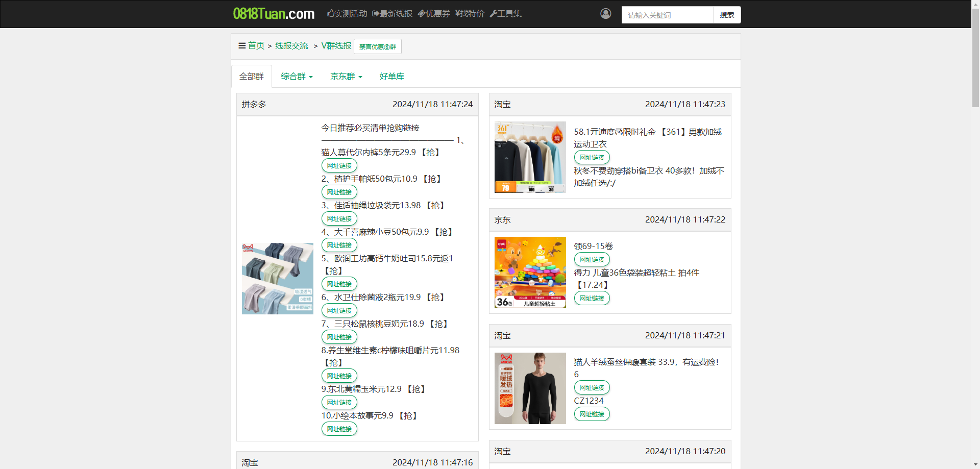Open 网址链接 for 养生堂维生素c咀嚼片

point(339,376)
